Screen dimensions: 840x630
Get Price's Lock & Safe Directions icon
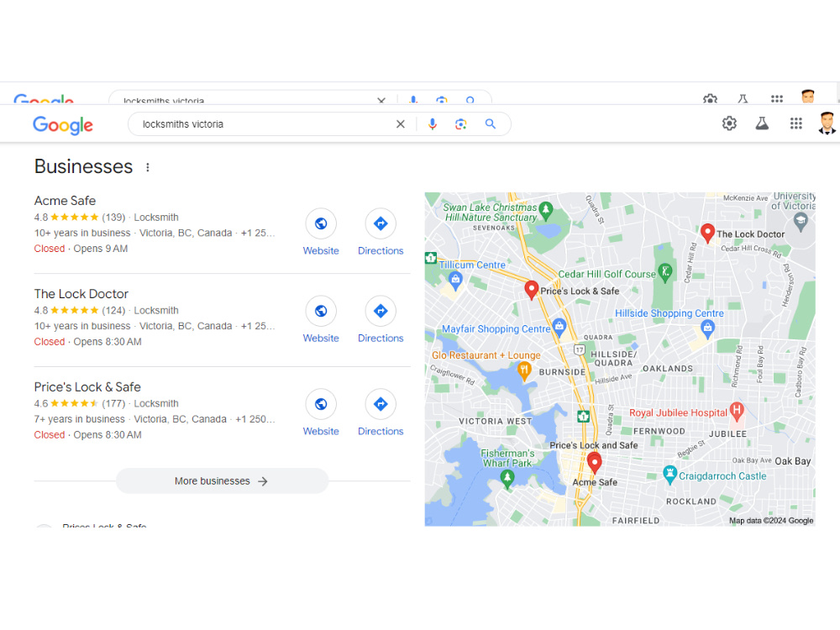(381, 404)
